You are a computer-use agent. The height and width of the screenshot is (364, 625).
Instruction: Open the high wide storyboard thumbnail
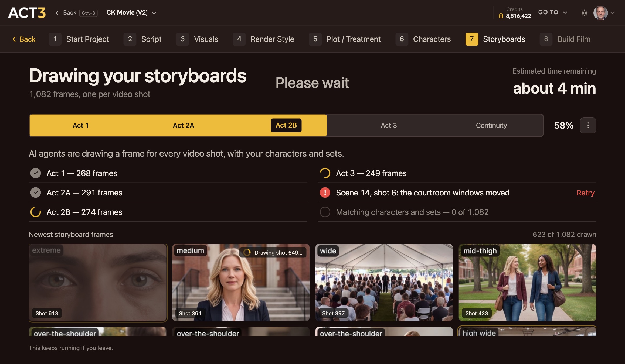(x=527, y=332)
